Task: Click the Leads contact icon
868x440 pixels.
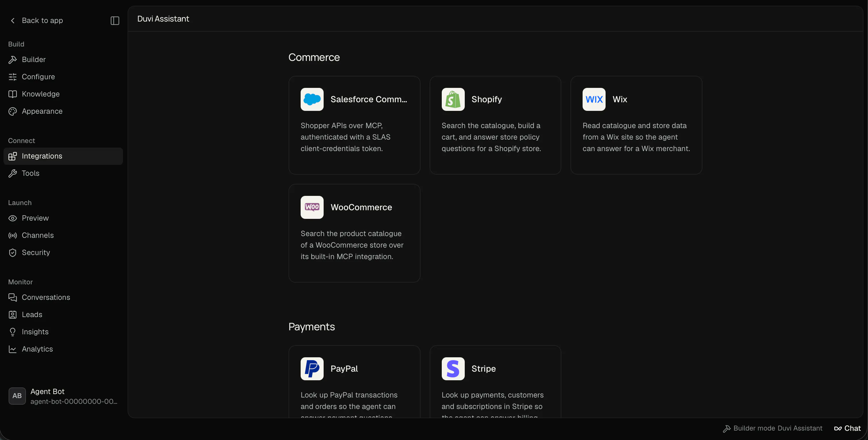Action: tap(12, 314)
